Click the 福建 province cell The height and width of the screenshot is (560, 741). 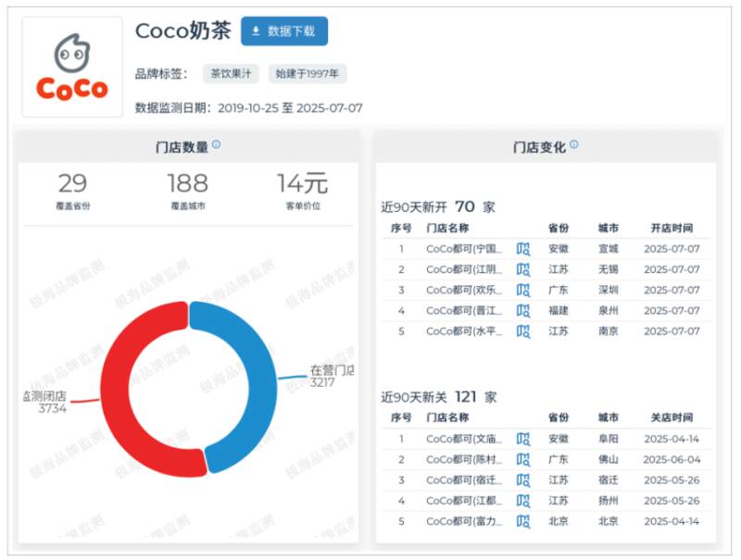[x=559, y=311]
